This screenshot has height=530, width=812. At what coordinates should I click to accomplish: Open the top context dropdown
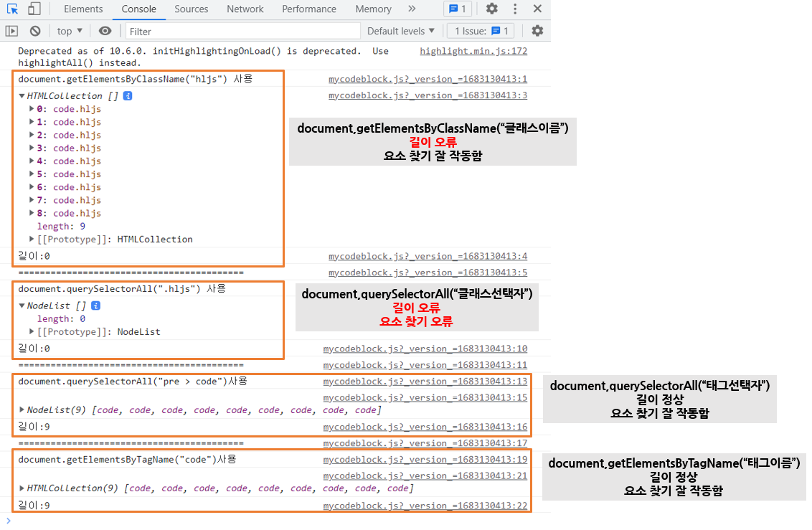pos(70,31)
